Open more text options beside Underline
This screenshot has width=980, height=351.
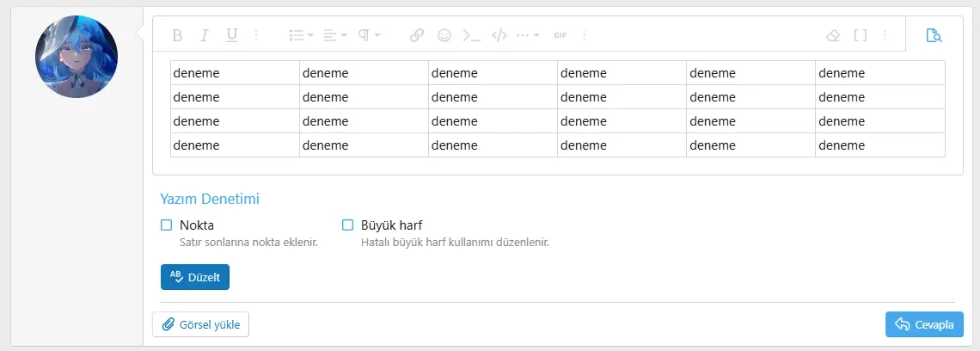256,35
